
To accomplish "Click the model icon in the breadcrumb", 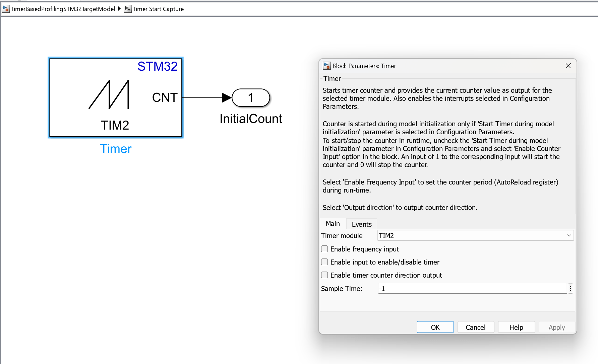I will [x=5, y=9].
